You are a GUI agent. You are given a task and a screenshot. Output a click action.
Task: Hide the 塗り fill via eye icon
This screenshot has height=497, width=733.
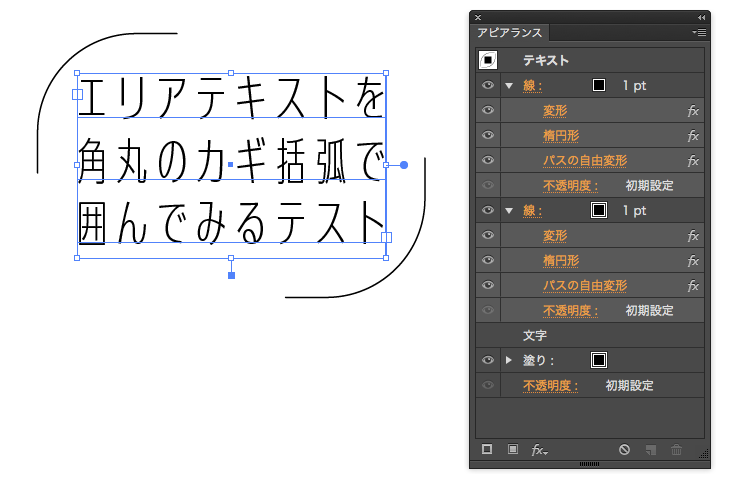coord(488,360)
